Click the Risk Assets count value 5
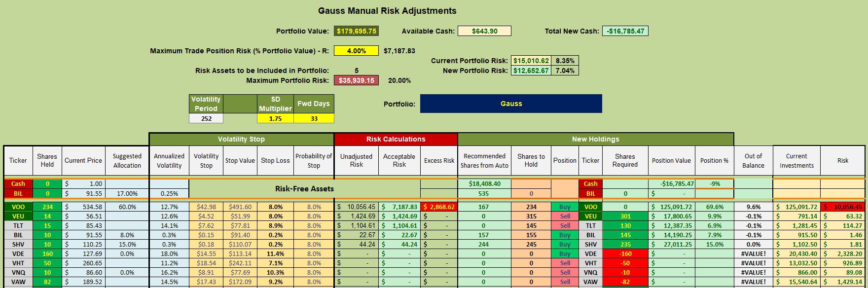The image size is (868, 288). tap(356, 71)
